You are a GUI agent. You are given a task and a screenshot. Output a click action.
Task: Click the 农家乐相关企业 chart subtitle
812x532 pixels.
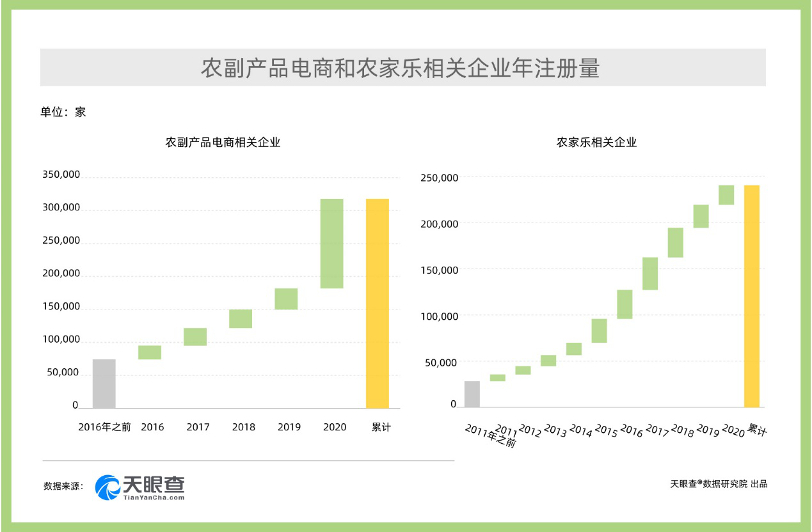tap(596, 143)
